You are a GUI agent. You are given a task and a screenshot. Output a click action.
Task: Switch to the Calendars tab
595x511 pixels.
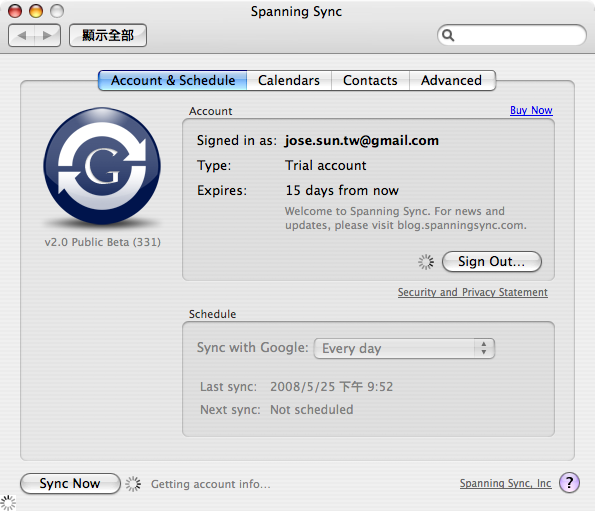click(x=289, y=80)
